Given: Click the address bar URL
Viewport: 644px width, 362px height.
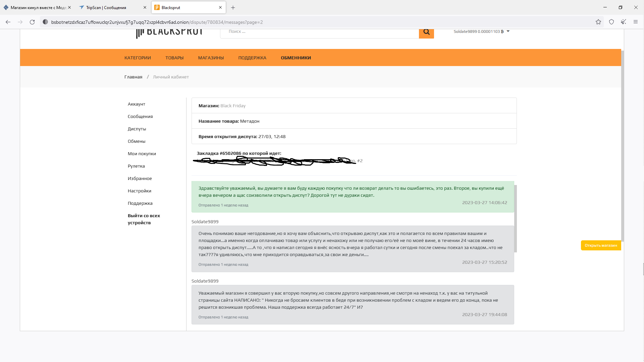Looking at the screenshot, I should click(157, 22).
